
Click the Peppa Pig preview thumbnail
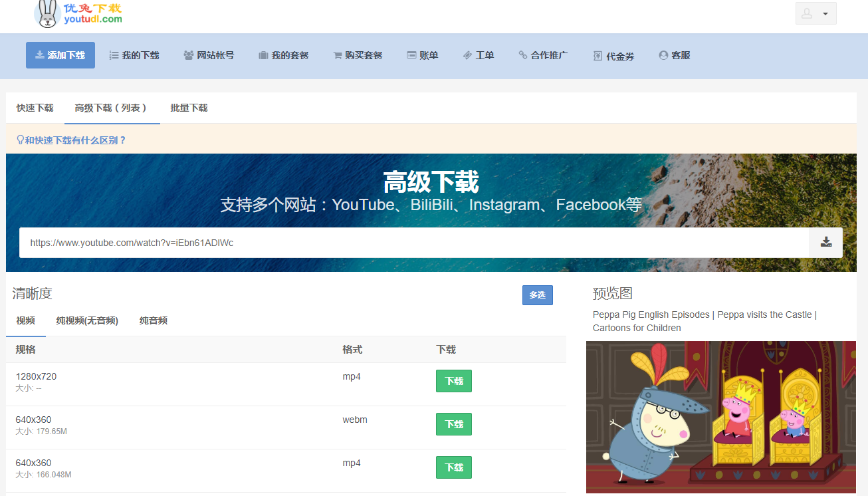click(721, 417)
